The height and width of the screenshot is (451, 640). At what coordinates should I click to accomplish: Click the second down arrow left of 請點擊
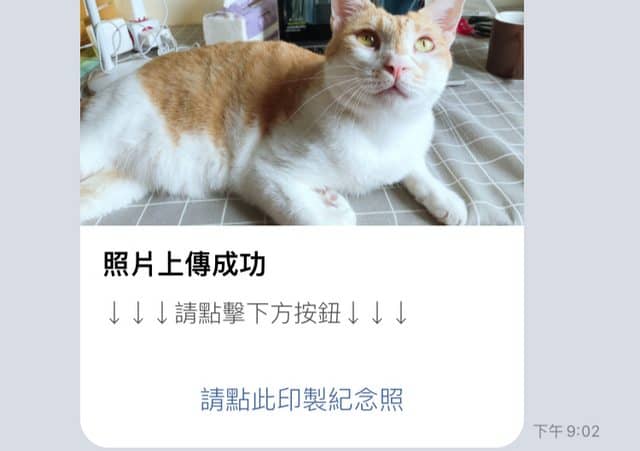pos(138,313)
